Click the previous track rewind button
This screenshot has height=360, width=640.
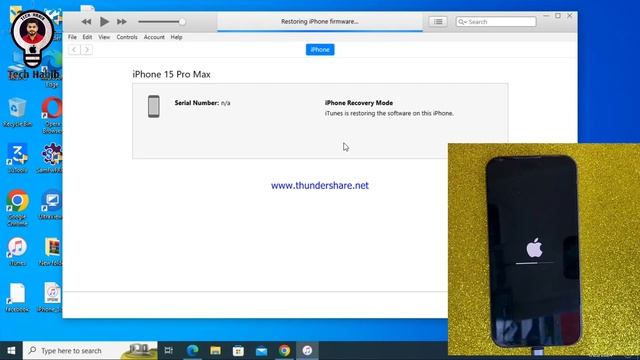click(86, 22)
